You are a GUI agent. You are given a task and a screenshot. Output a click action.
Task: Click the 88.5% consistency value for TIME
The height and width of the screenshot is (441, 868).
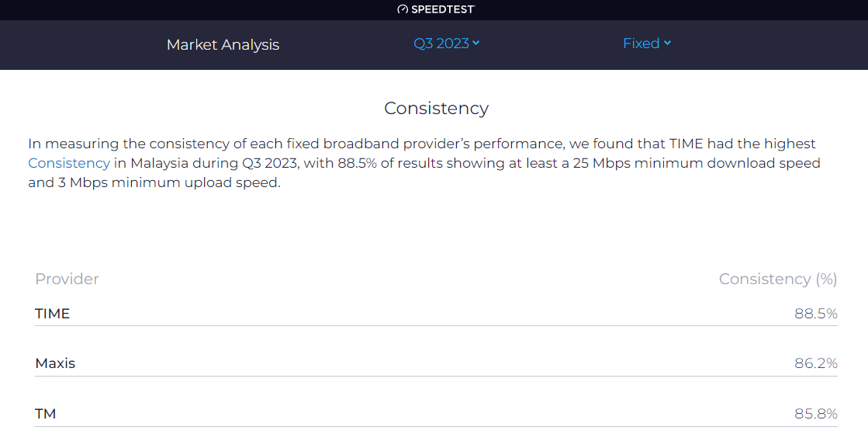click(815, 314)
